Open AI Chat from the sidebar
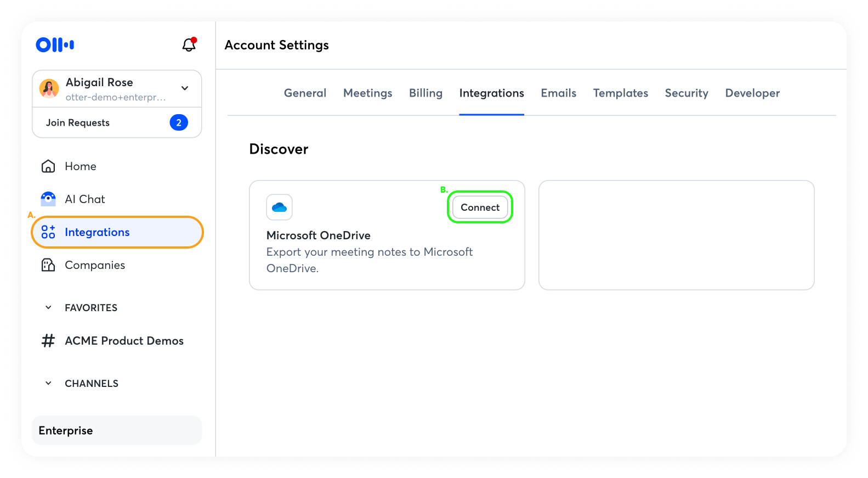The height and width of the screenshot is (478, 868). 117,199
